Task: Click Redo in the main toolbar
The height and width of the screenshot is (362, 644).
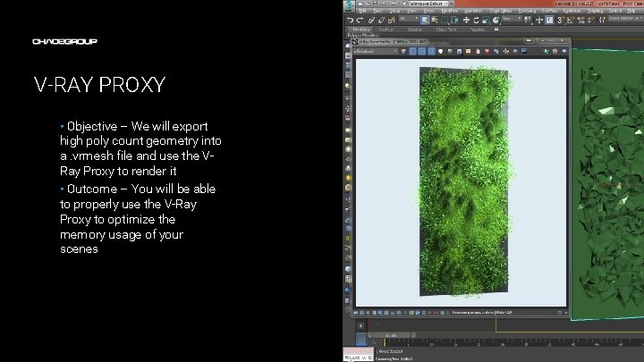Action: 360,20
